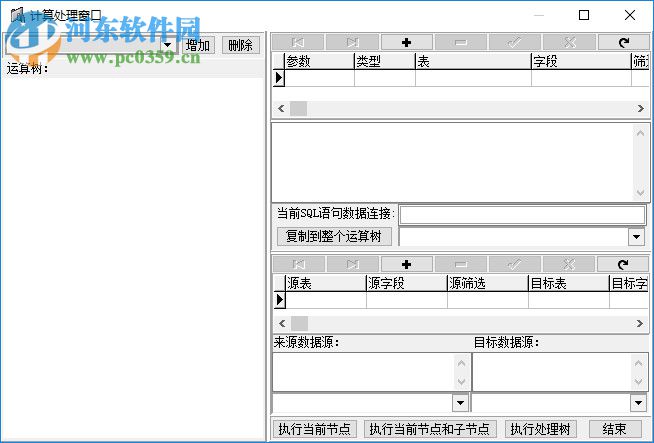654x443 pixels.
Task: Click the first-record navigator above the 源表 grid
Action: pos(299,264)
